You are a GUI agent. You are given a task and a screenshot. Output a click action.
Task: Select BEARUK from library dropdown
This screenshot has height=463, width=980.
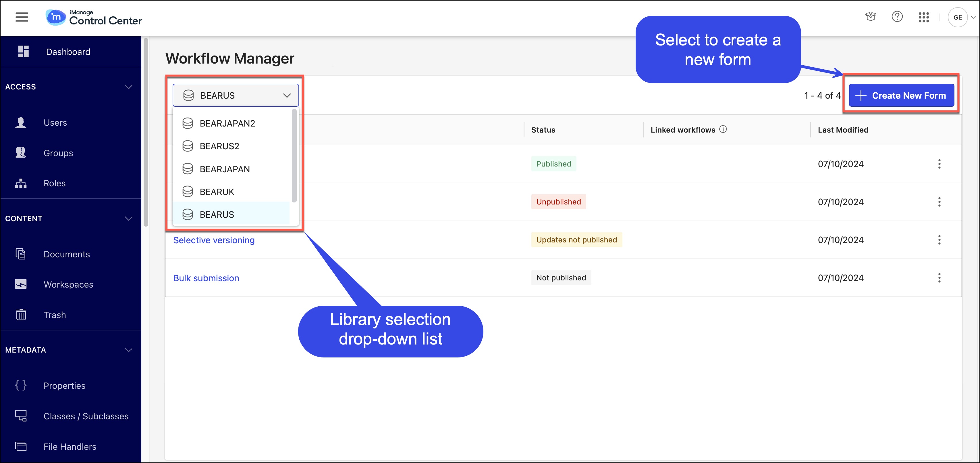[217, 192]
